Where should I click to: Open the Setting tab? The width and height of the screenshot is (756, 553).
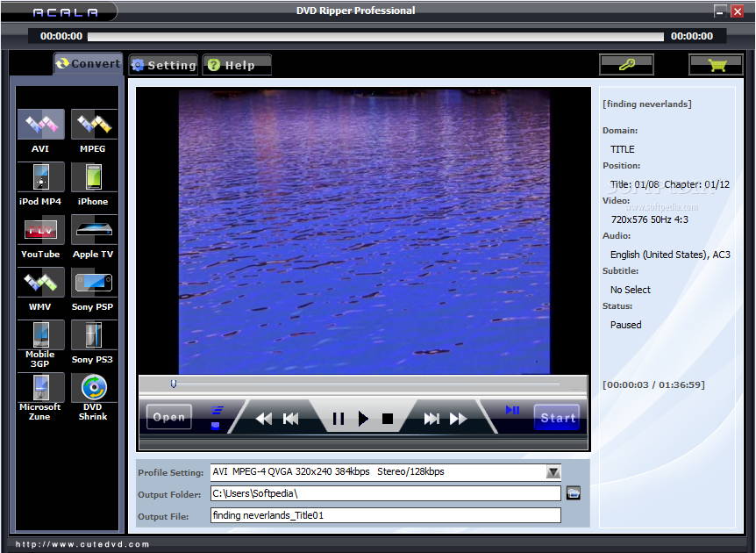164,65
